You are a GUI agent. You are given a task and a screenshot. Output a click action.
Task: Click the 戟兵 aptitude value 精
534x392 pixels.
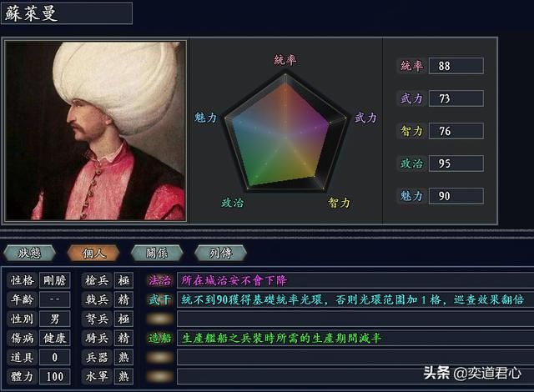point(123,299)
